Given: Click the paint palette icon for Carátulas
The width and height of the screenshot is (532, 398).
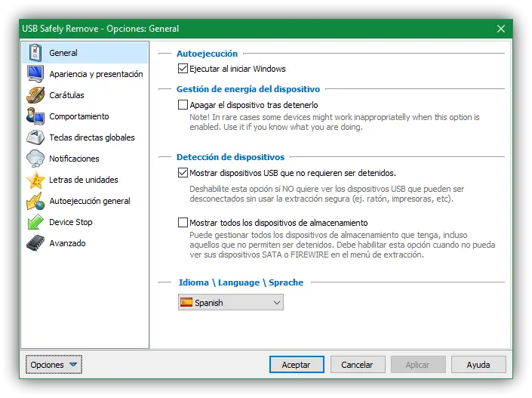Looking at the screenshot, I should (x=35, y=95).
